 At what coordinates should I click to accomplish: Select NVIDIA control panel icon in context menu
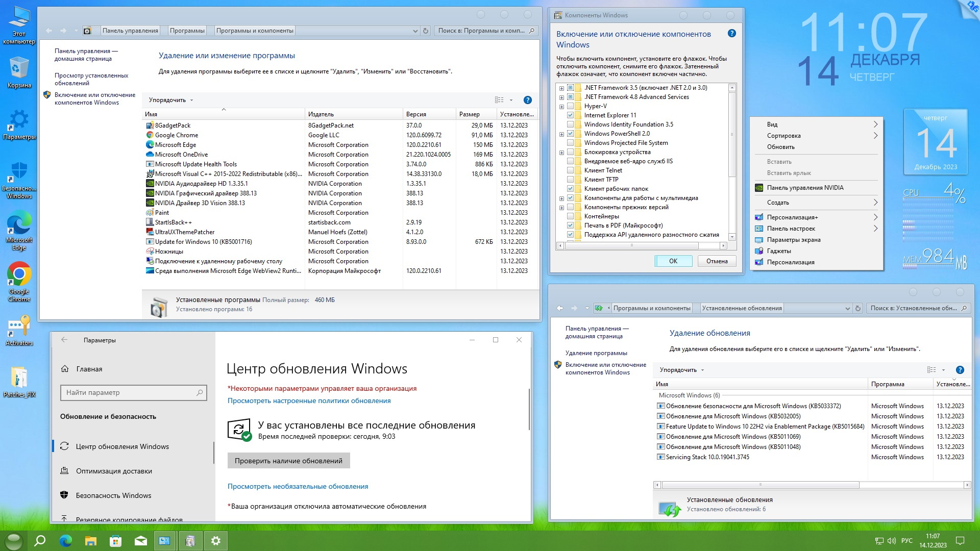pyautogui.click(x=759, y=188)
